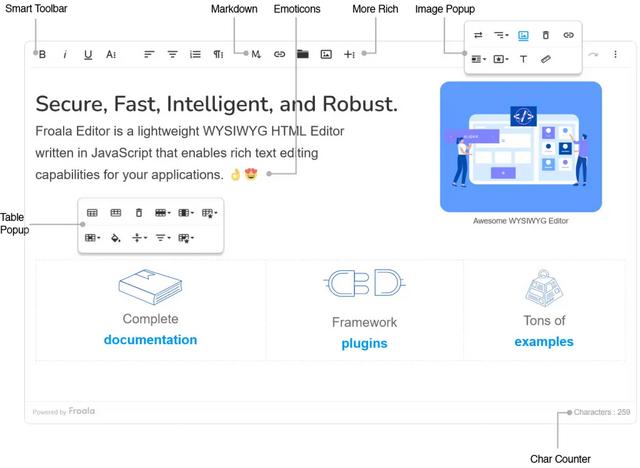Image resolution: width=640 pixels, height=468 pixels.
Task: Open image display dropdown in the image popup
Action: (x=478, y=60)
